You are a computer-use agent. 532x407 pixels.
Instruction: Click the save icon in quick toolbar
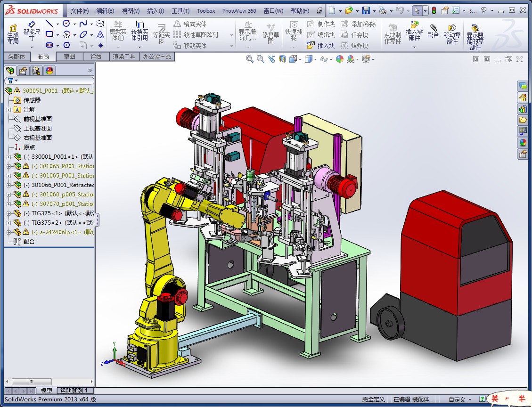click(366, 10)
